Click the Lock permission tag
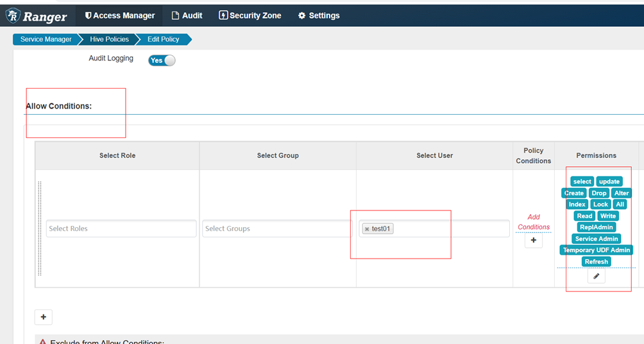644x344 pixels. click(600, 204)
